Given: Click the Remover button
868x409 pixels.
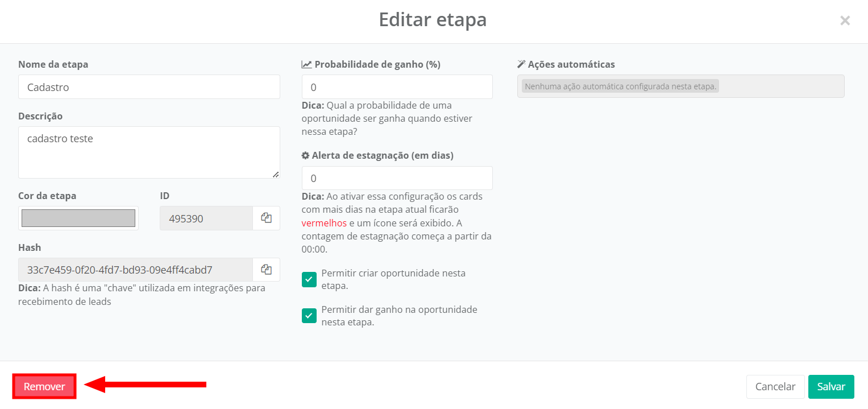Looking at the screenshot, I should point(44,387).
